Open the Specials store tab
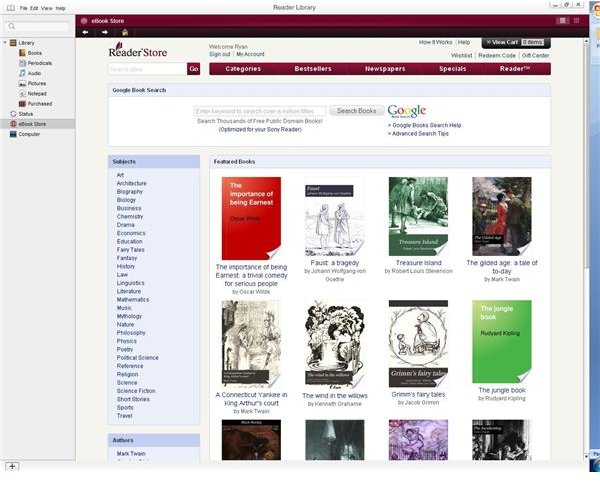This screenshot has width=600, height=482. click(453, 69)
